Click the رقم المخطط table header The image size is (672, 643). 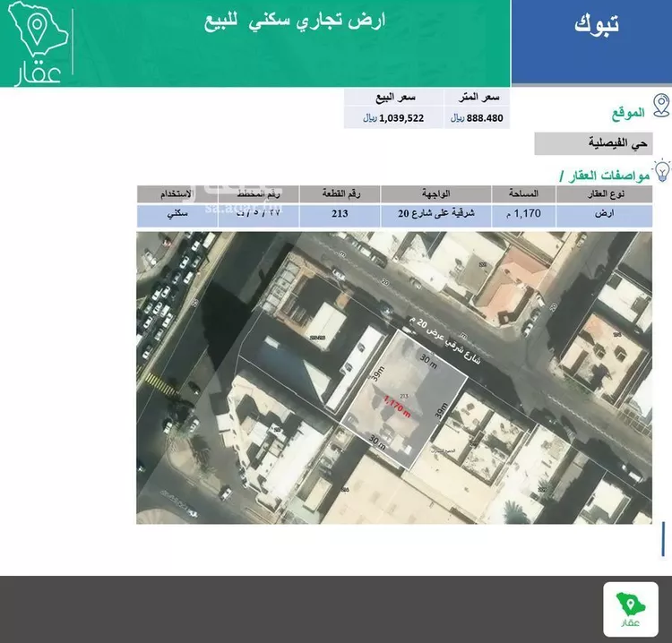click(258, 193)
